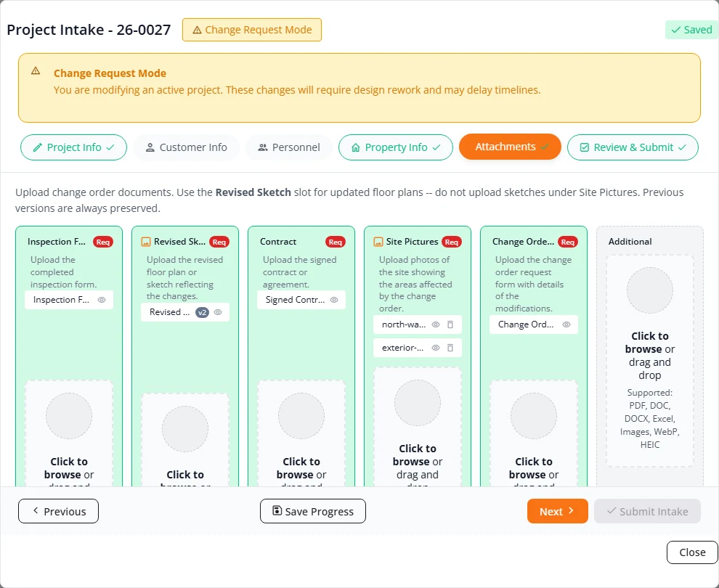The width and height of the screenshot is (719, 588).
Task: Select the Signed Contr... uploaded file name
Action: [296, 300]
